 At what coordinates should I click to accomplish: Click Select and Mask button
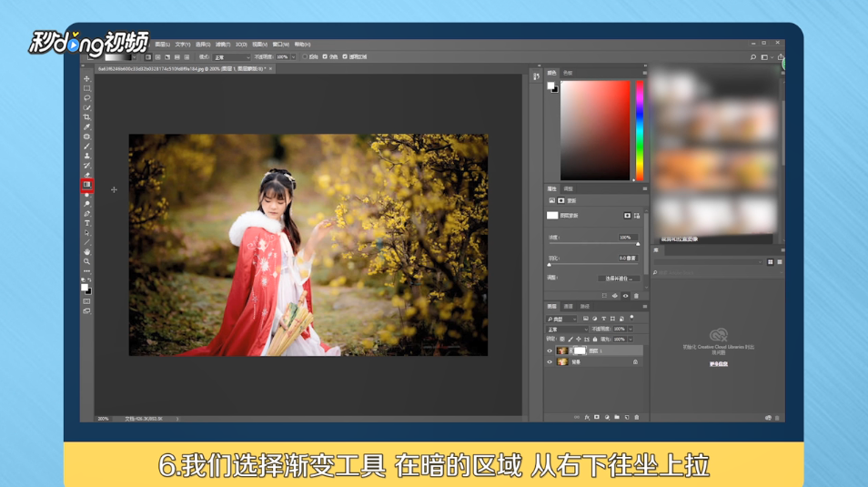[x=619, y=279]
